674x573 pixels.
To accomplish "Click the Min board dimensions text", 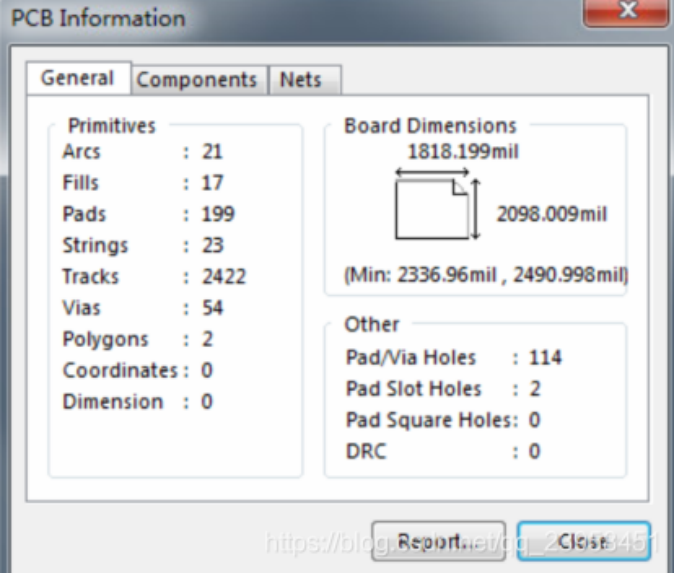I will click(487, 274).
